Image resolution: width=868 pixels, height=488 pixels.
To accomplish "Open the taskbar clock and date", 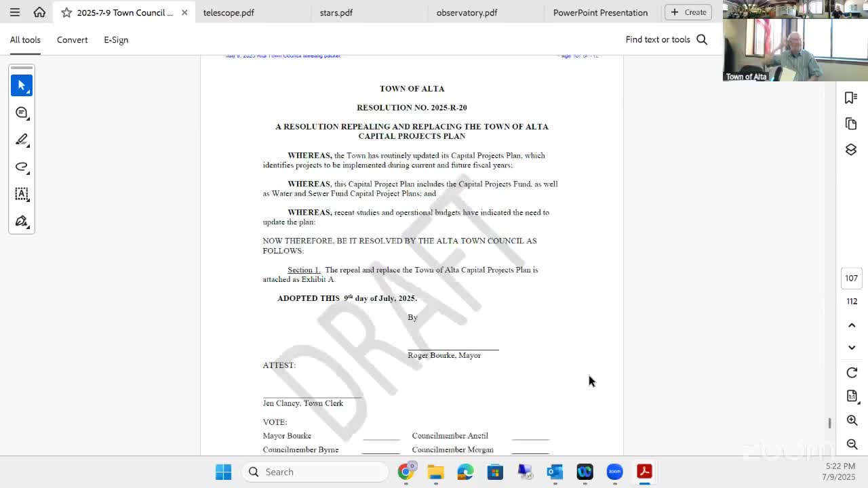I will tap(840, 472).
